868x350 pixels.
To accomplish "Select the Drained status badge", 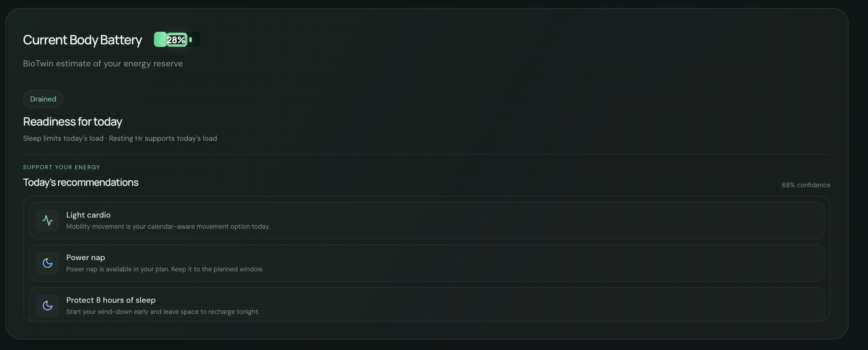I will (x=43, y=99).
